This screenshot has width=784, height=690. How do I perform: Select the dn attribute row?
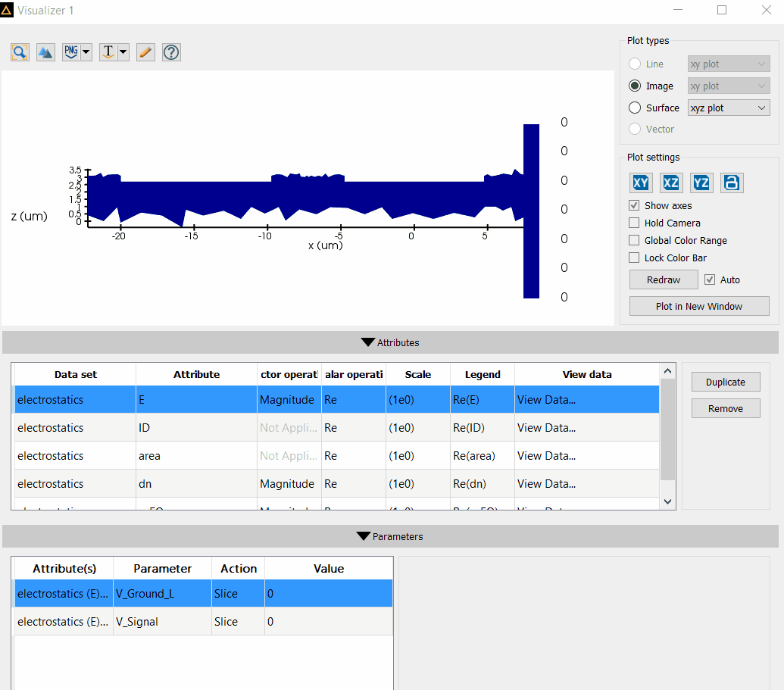click(336, 483)
